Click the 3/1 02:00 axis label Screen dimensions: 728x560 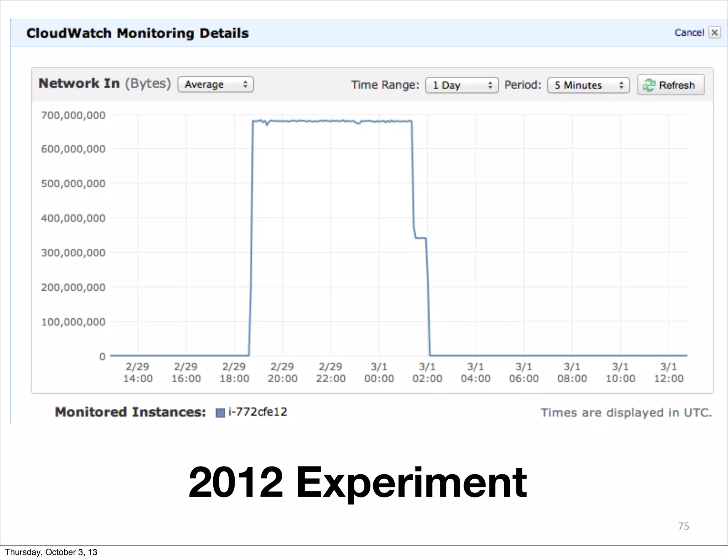point(427,372)
